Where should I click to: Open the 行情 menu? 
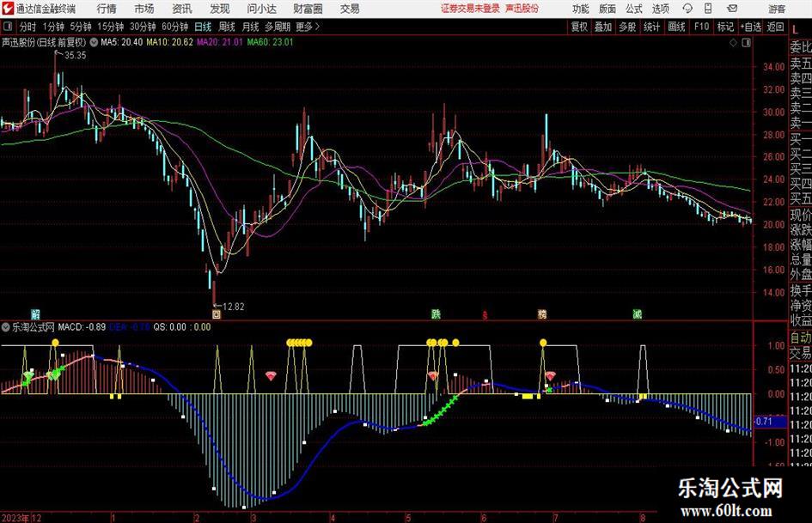pyautogui.click(x=107, y=9)
